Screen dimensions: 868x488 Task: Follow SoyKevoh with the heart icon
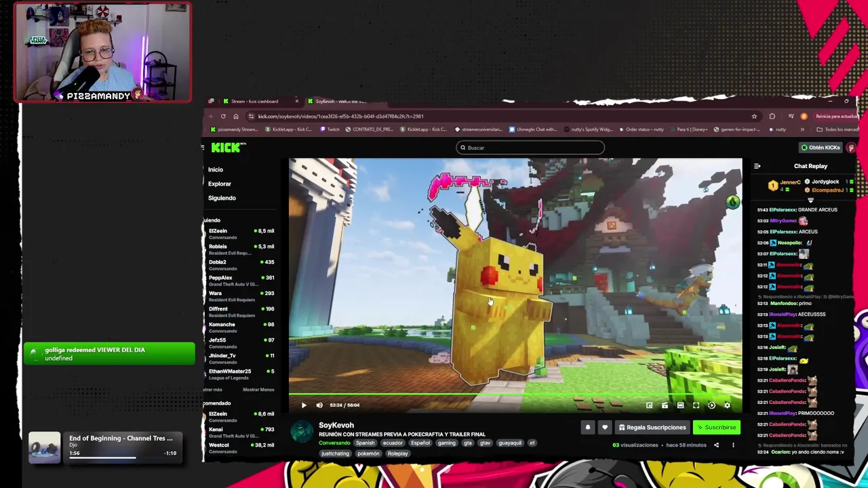coord(605,428)
